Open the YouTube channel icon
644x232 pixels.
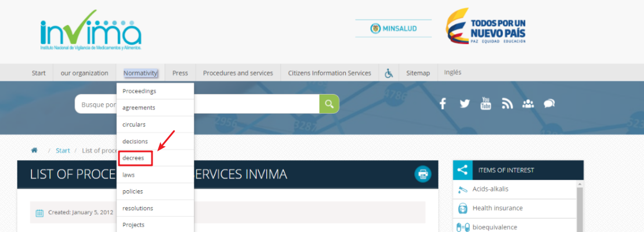(x=486, y=104)
